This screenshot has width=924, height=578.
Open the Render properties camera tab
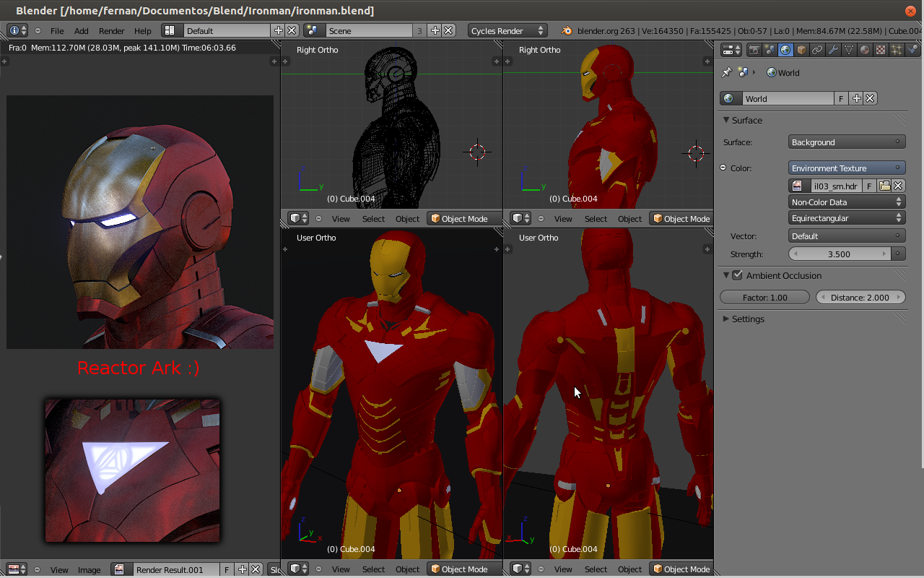tap(754, 50)
